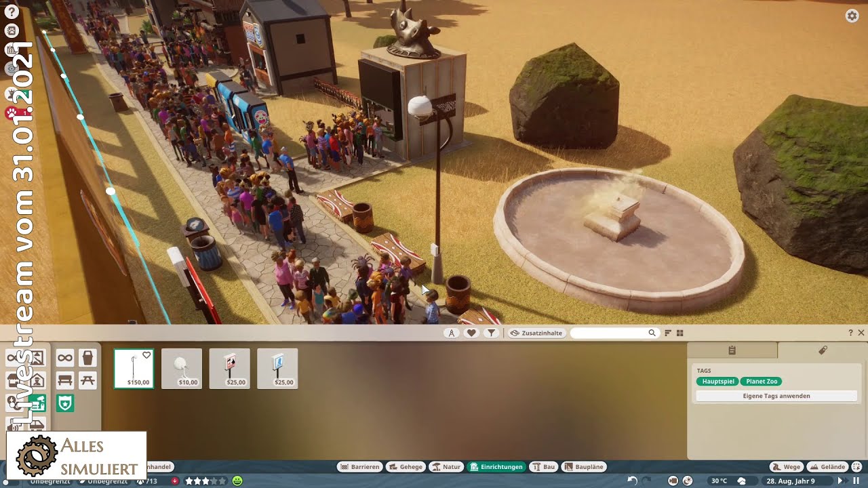
Task: Select the green security camera facilities icon
Action: point(37,403)
